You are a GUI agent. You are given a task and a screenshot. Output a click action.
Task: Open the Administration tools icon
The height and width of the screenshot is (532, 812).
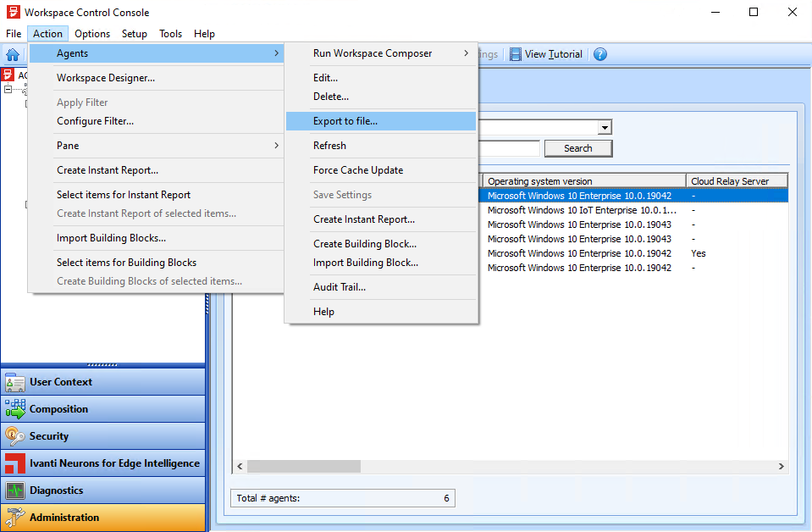[14, 517]
